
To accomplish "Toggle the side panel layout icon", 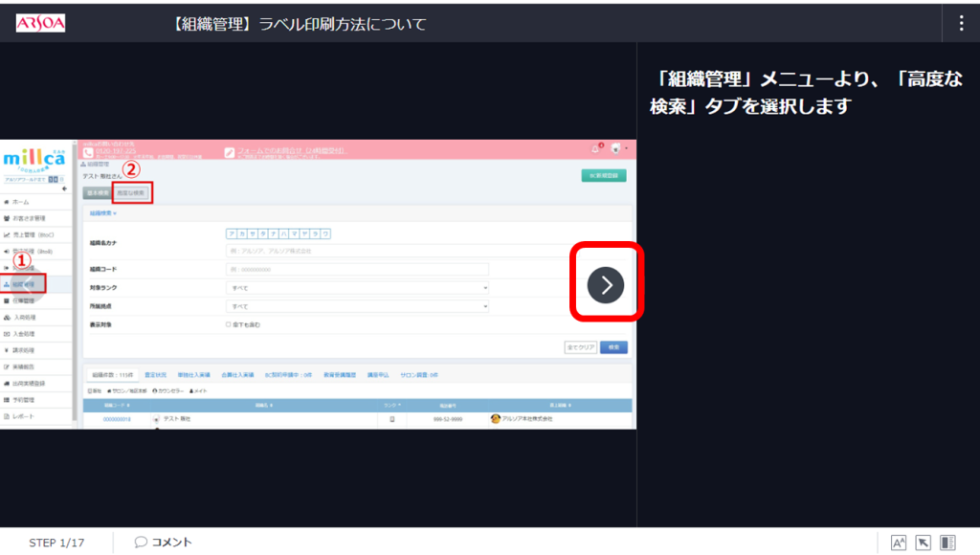I will coord(947,543).
